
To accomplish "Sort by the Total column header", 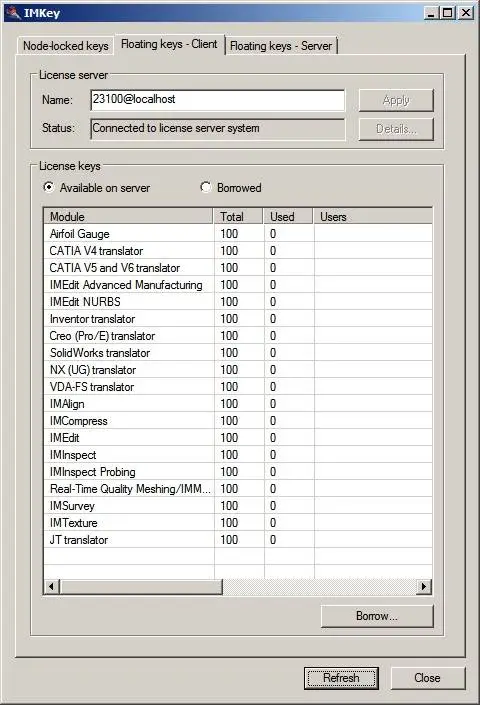I will [239, 217].
